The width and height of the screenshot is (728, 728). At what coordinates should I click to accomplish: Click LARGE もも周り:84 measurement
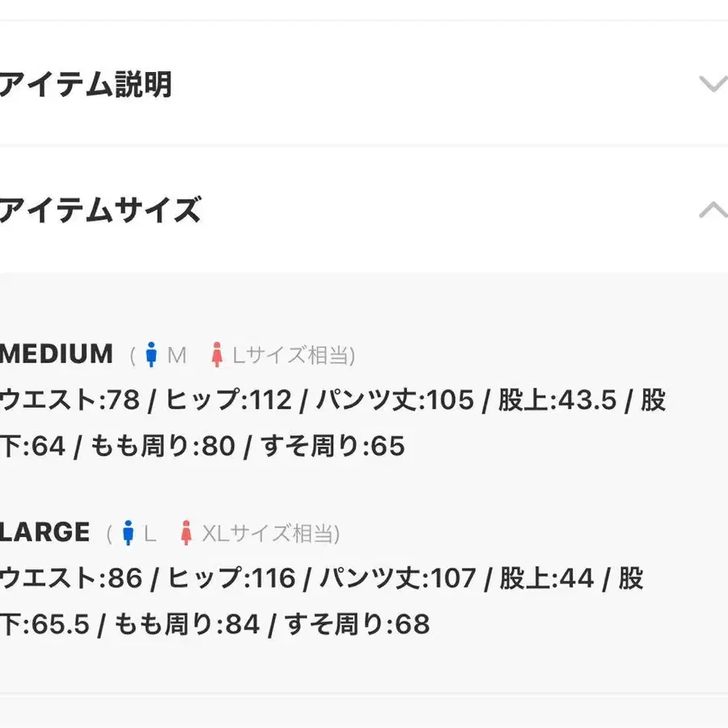187,624
